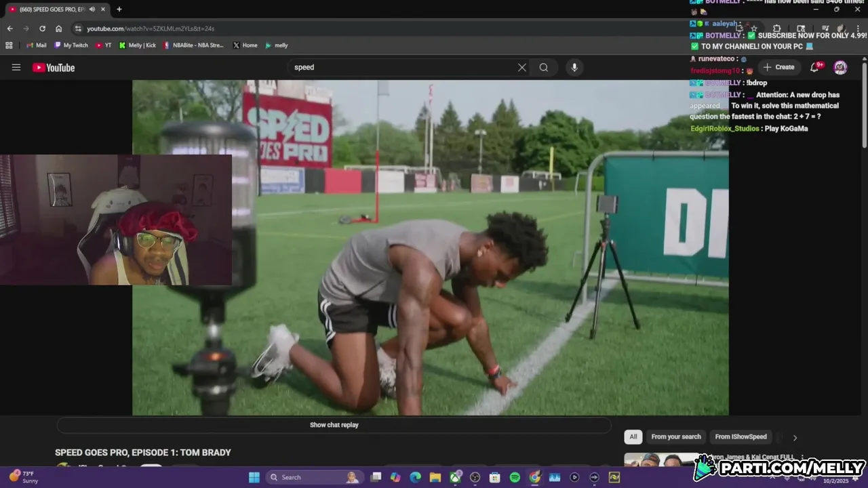Open the melly bookmark
Image resolution: width=868 pixels, height=488 pixels.
point(277,45)
